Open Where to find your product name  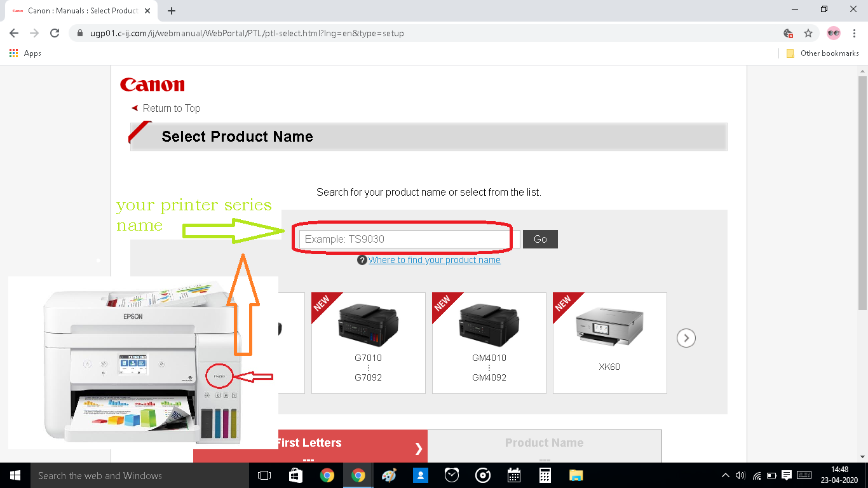tap(435, 260)
